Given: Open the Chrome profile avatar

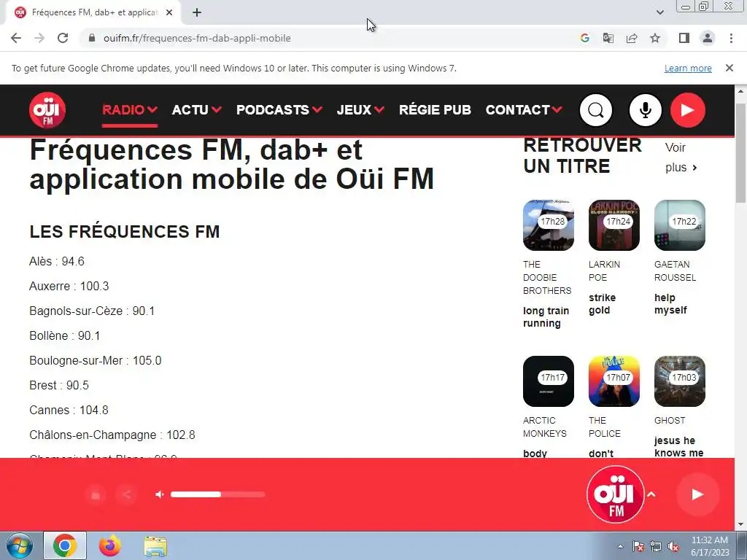Looking at the screenshot, I should [x=708, y=38].
